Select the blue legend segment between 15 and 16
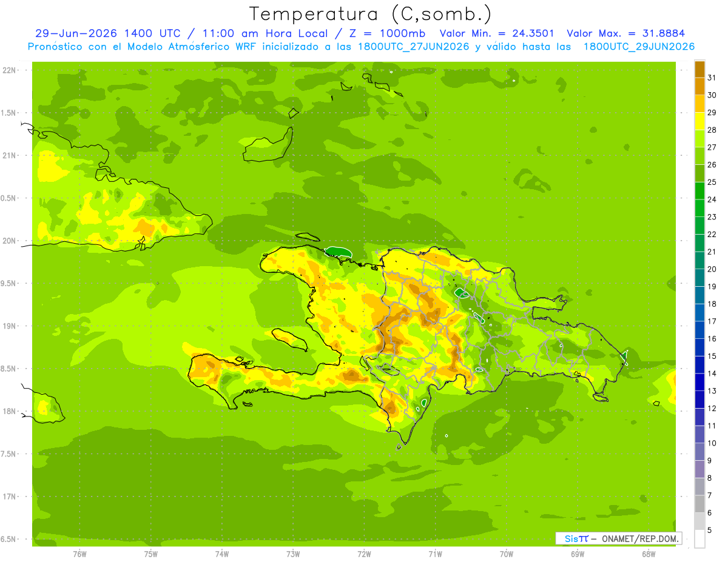728x562 pixels. pyautogui.click(x=699, y=348)
